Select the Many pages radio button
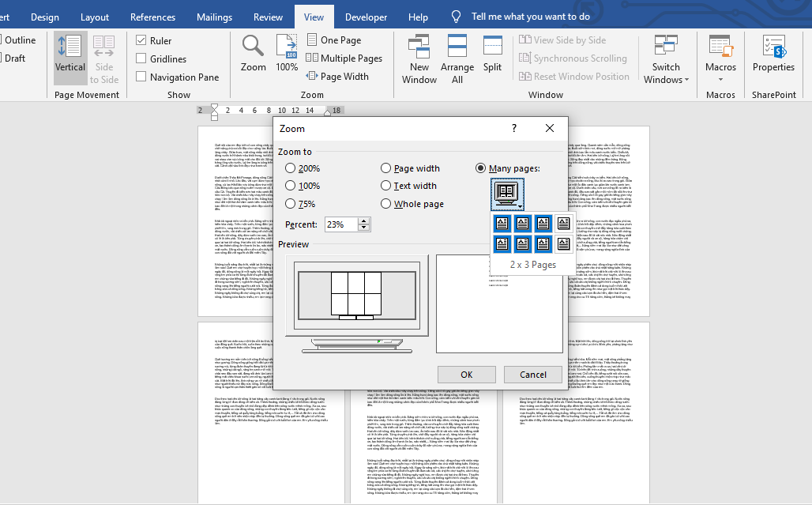Viewport: 812px width, 505px height. [480, 168]
